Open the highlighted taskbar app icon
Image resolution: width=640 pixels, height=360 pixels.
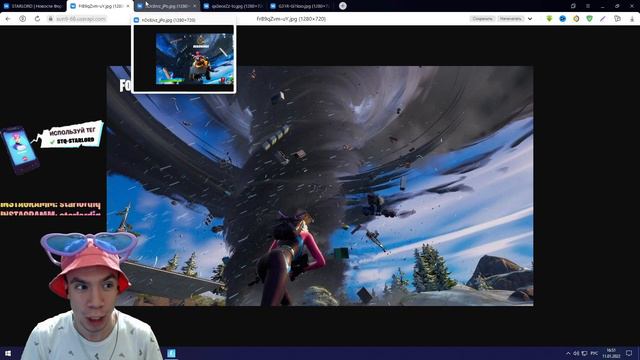(x=171, y=353)
